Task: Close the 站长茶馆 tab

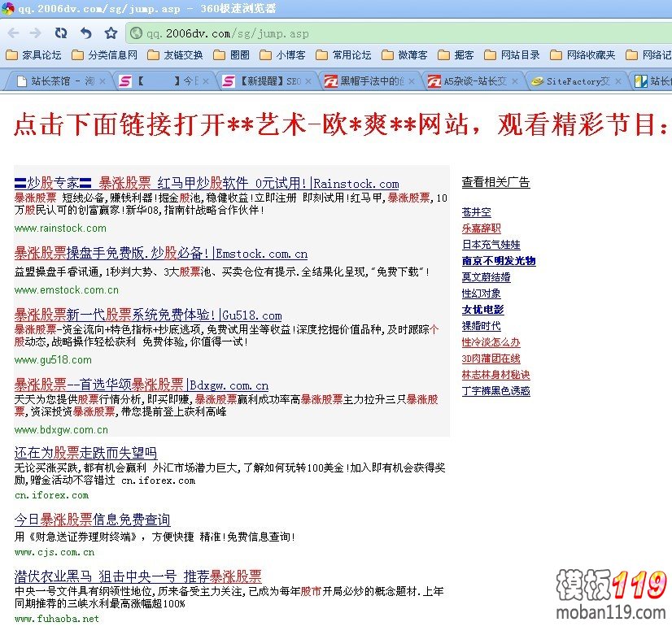Action: (102, 81)
